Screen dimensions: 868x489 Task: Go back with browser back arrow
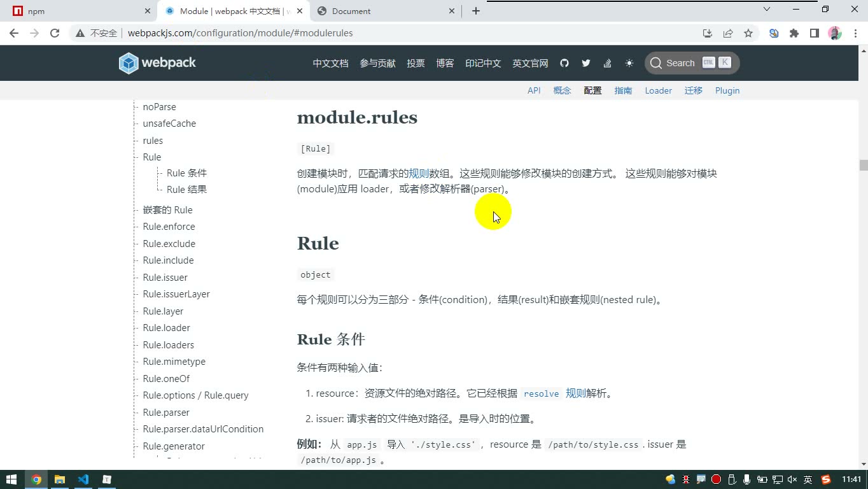(14, 33)
